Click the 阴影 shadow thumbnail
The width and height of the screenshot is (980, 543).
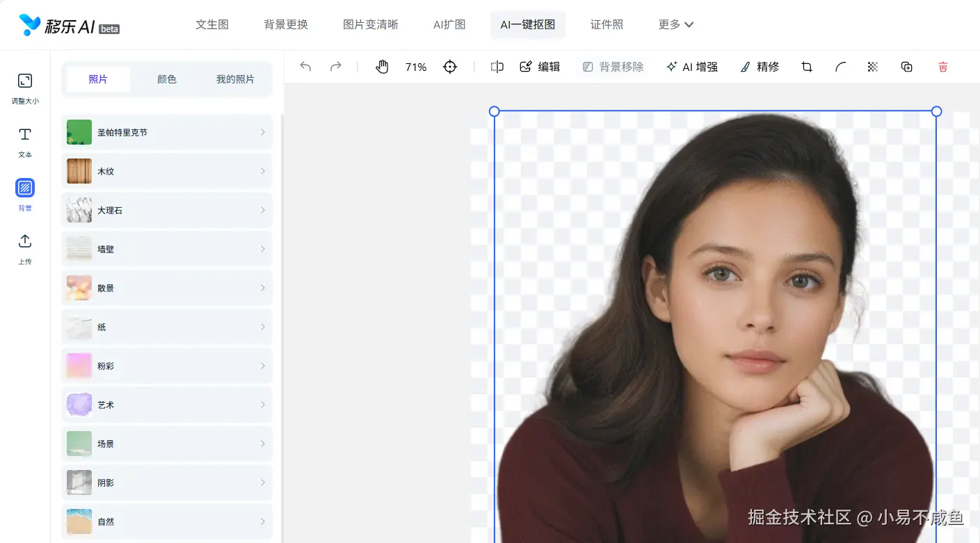(79, 483)
